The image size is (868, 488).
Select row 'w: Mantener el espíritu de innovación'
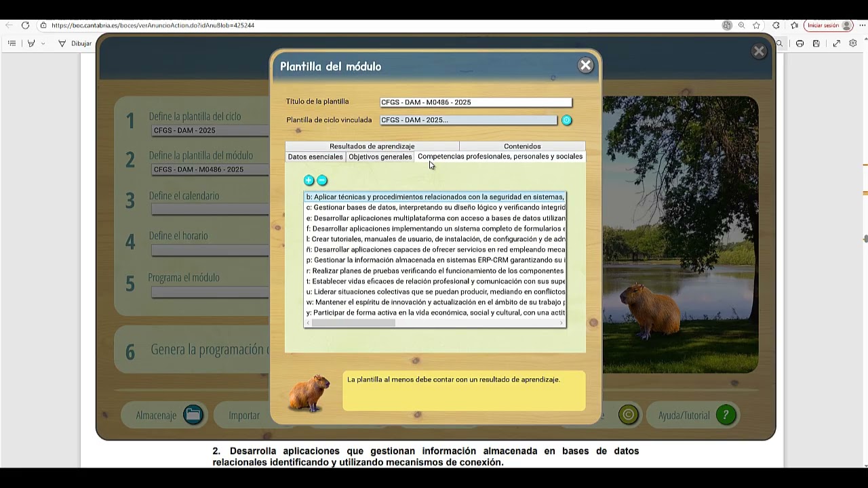(435, 302)
